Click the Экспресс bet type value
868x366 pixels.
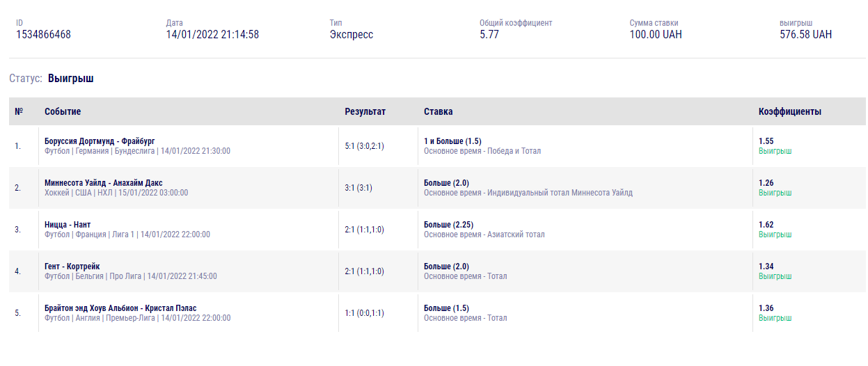click(352, 35)
